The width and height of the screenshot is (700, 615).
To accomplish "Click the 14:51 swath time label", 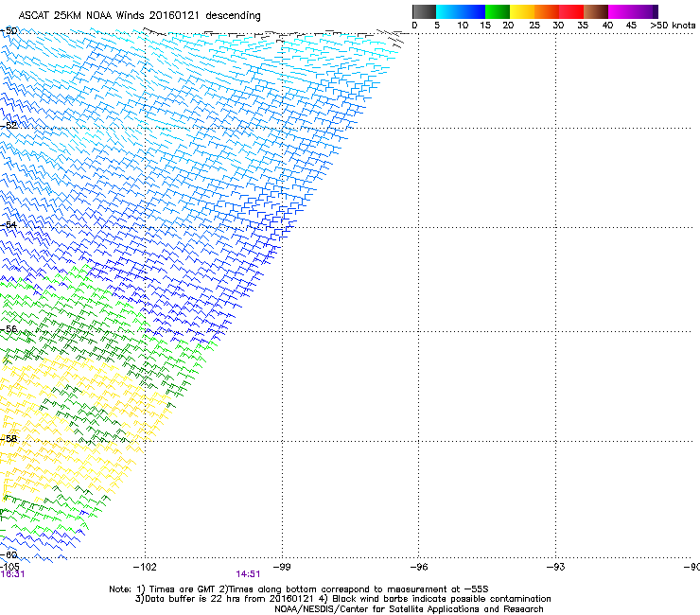I will 248,574.
